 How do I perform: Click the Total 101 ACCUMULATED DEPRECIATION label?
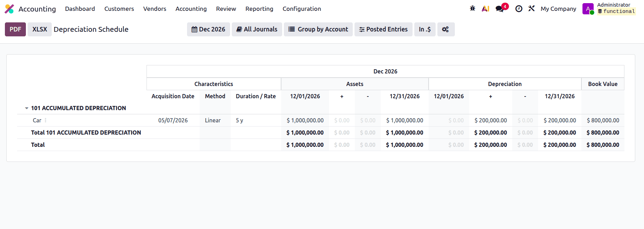(x=86, y=133)
